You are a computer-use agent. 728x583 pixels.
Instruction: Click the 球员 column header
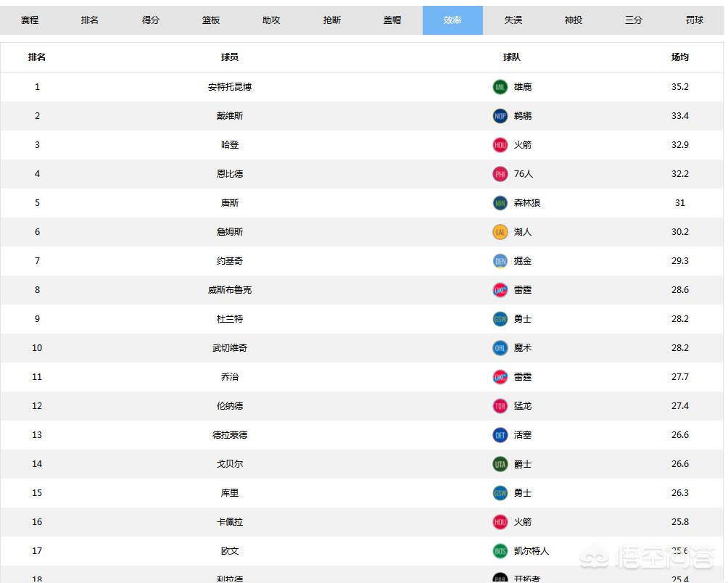tap(230, 57)
